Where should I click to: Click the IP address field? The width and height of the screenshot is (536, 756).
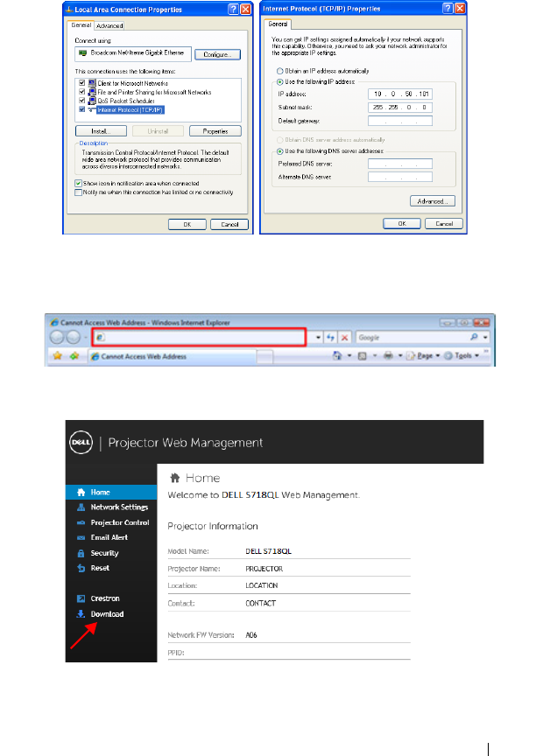400,94
